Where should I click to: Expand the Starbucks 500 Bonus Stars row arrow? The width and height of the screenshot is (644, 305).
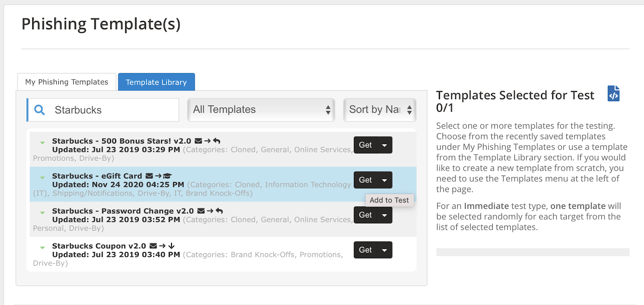click(x=42, y=143)
